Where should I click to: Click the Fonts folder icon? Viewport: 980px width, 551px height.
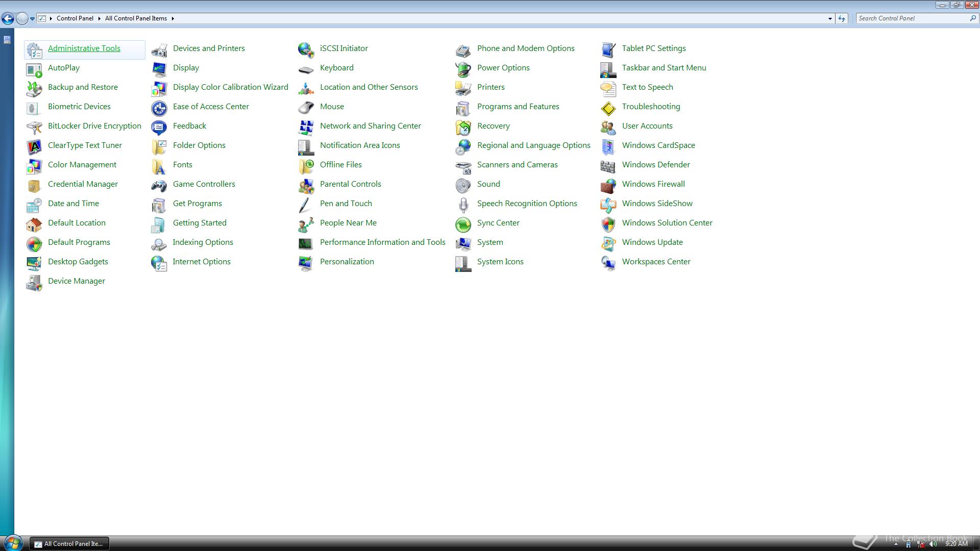(159, 166)
